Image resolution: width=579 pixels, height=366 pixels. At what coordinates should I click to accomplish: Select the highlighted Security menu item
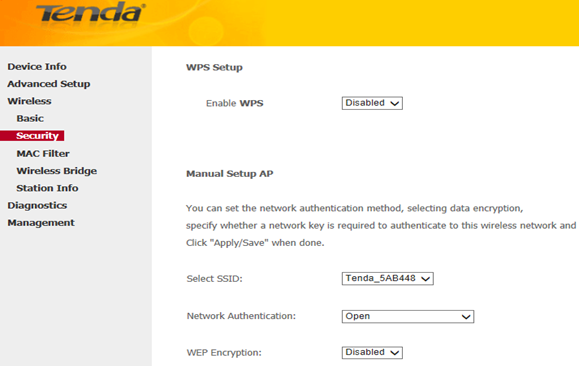[x=37, y=136]
